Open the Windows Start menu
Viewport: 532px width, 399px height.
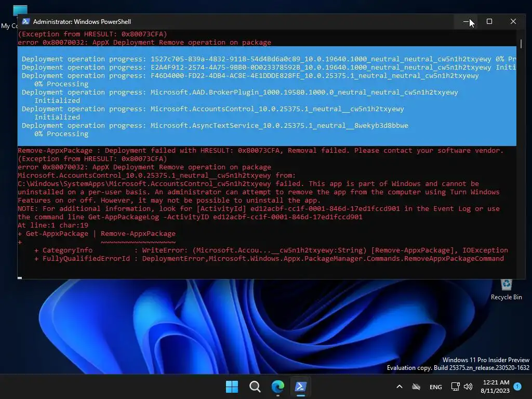[232, 387]
